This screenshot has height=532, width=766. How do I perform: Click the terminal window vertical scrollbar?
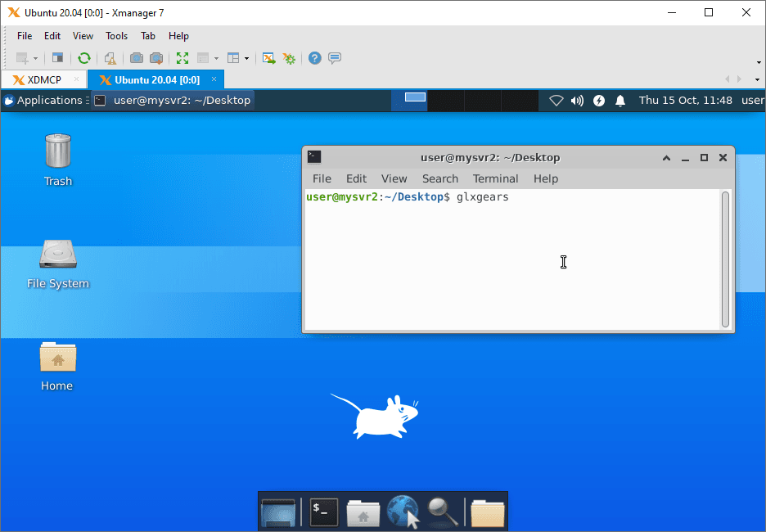click(x=725, y=259)
